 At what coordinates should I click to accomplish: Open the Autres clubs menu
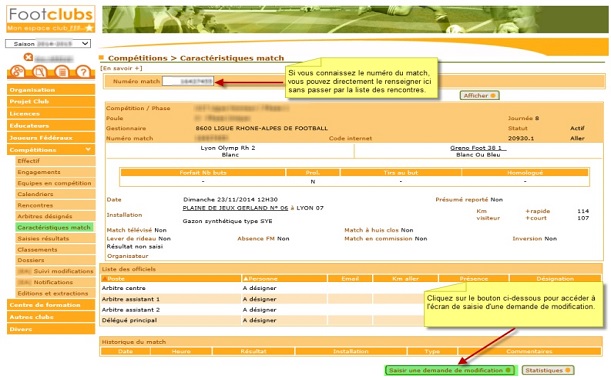(x=51, y=317)
